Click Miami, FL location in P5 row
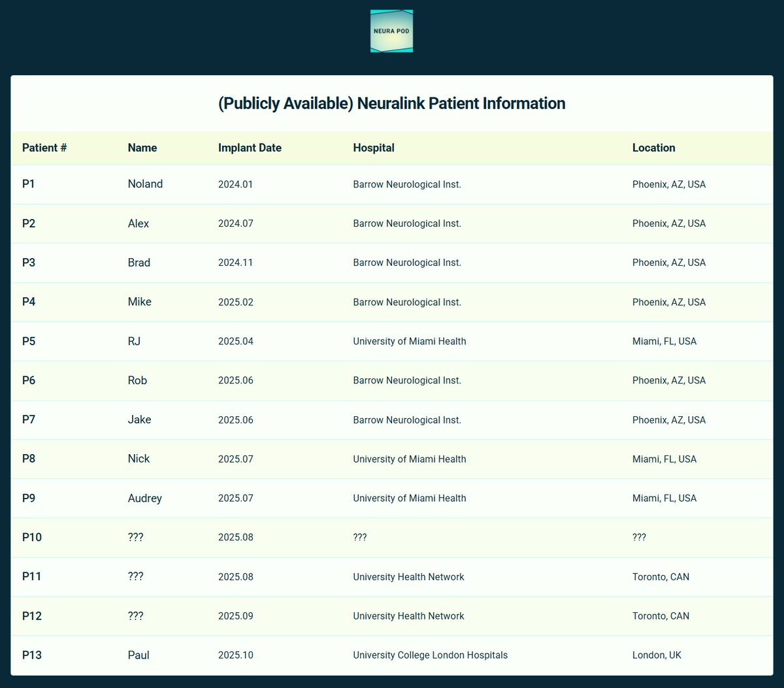Viewport: 784px width, 688px height. 664,341
